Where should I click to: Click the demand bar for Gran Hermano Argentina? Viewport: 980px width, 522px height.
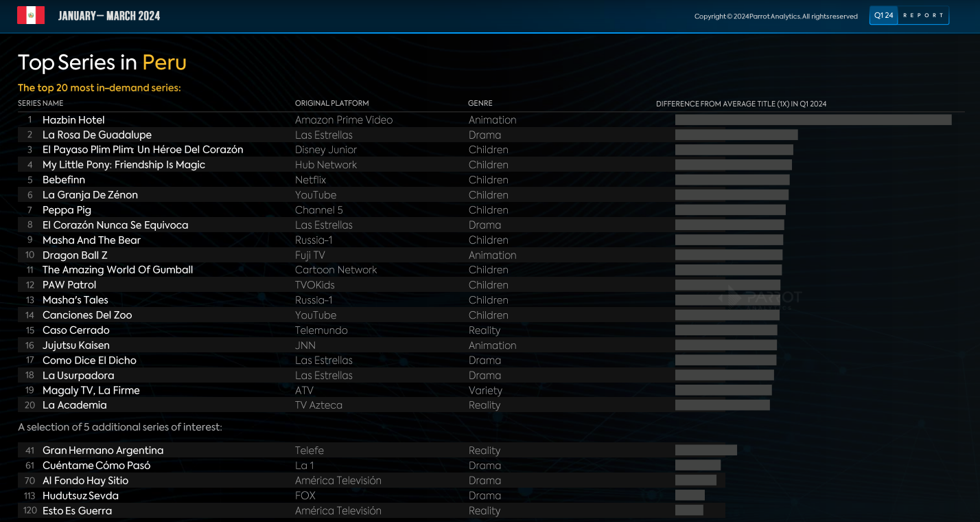706,451
